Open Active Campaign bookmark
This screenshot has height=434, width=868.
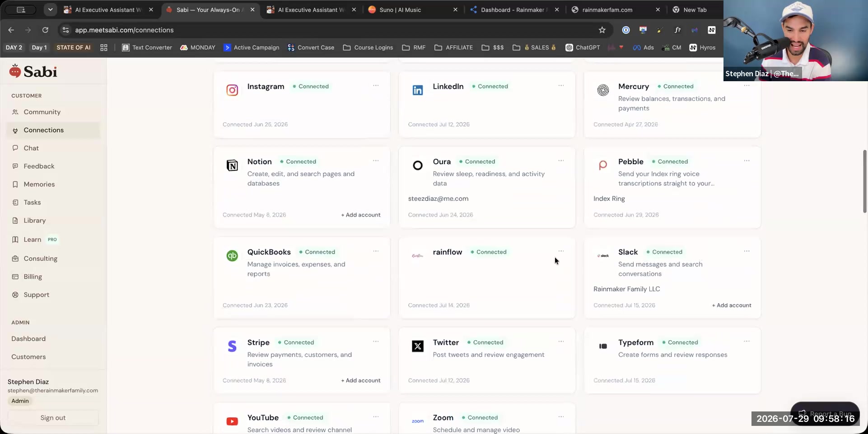pos(252,47)
